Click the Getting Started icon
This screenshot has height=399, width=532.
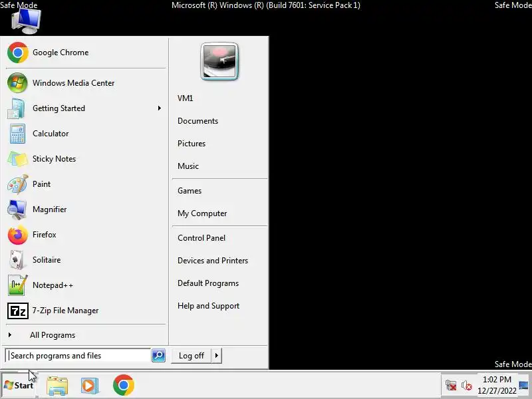point(16,108)
